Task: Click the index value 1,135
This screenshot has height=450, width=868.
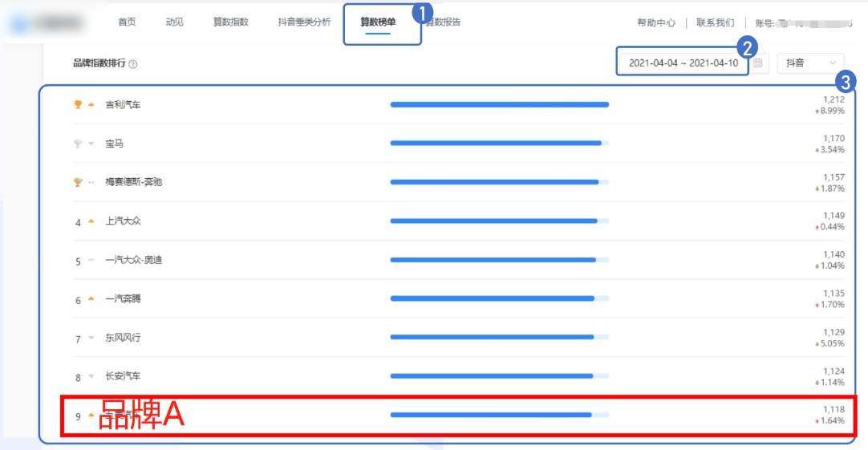Action: click(x=834, y=294)
